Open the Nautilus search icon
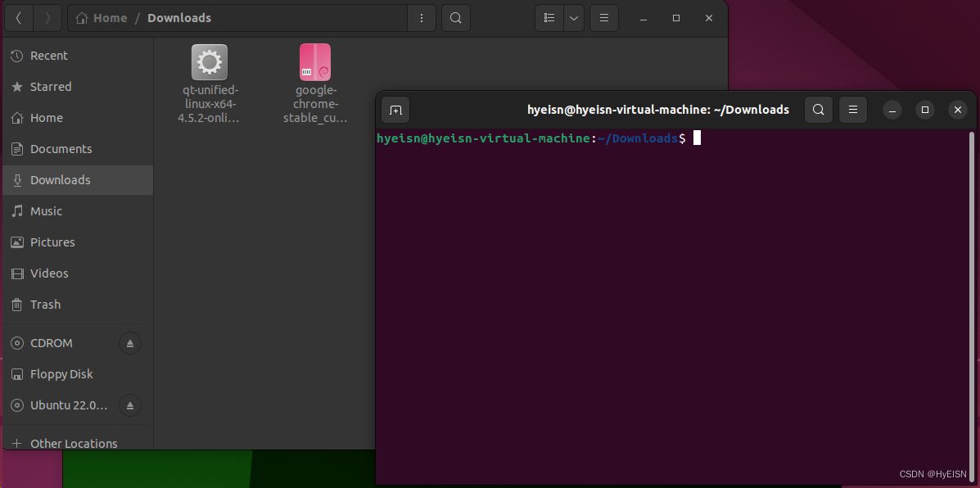 coord(455,17)
